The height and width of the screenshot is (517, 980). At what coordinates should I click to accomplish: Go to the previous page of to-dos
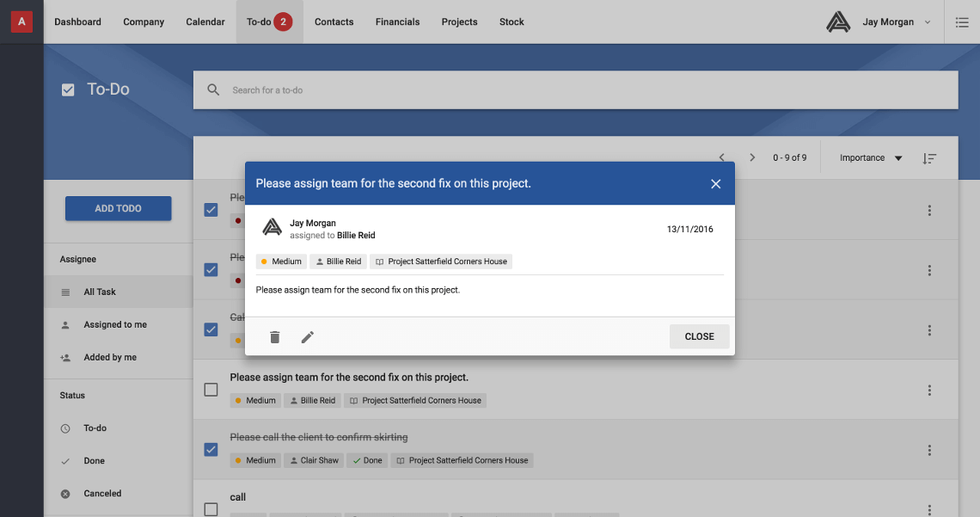pos(722,158)
